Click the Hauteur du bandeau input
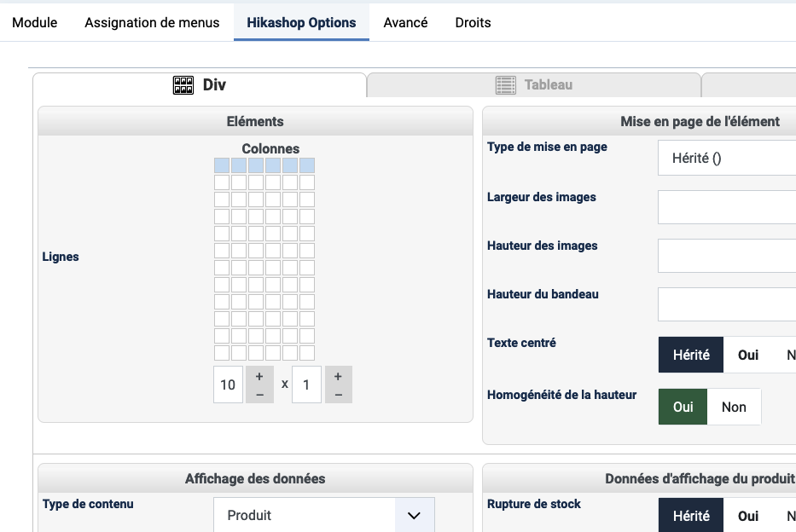 tap(727, 304)
